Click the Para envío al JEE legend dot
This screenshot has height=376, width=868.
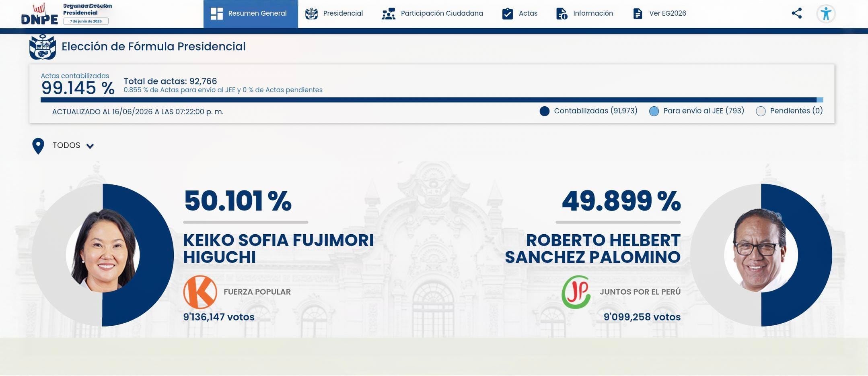coord(654,112)
